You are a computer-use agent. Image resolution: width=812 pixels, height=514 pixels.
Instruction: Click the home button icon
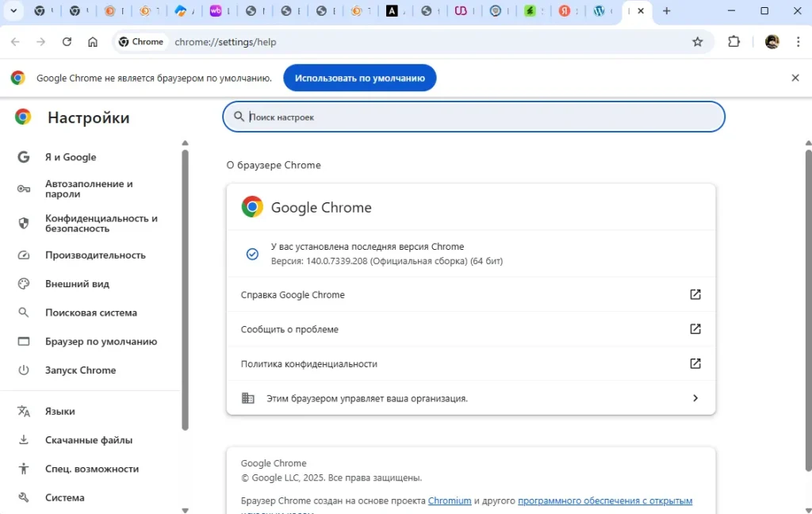point(93,42)
